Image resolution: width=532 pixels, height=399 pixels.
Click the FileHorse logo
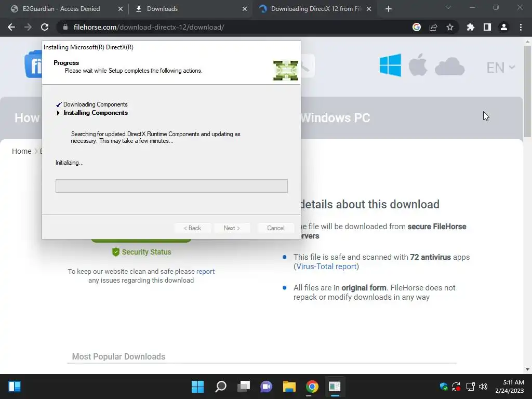tap(33, 64)
